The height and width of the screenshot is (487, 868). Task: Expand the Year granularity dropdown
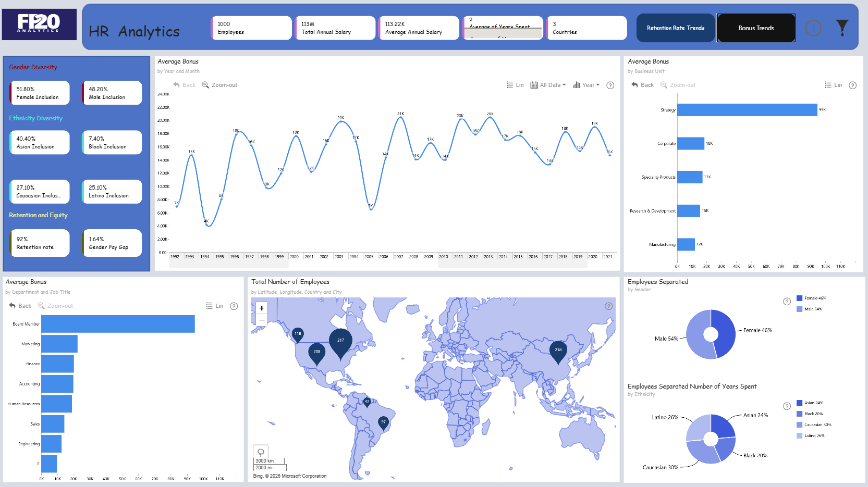click(586, 85)
